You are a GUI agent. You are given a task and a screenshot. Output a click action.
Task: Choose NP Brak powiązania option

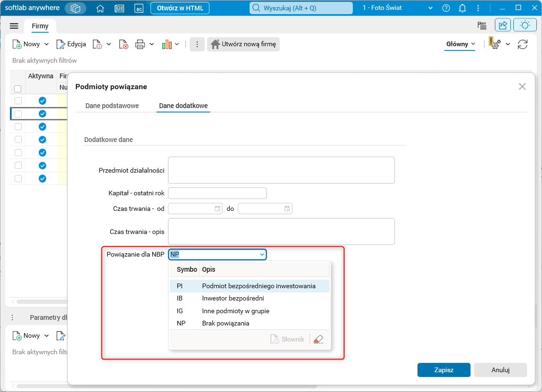tap(249, 323)
